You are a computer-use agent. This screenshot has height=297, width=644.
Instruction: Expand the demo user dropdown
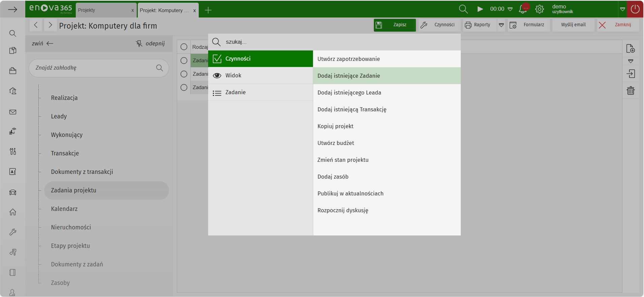point(622,9)
